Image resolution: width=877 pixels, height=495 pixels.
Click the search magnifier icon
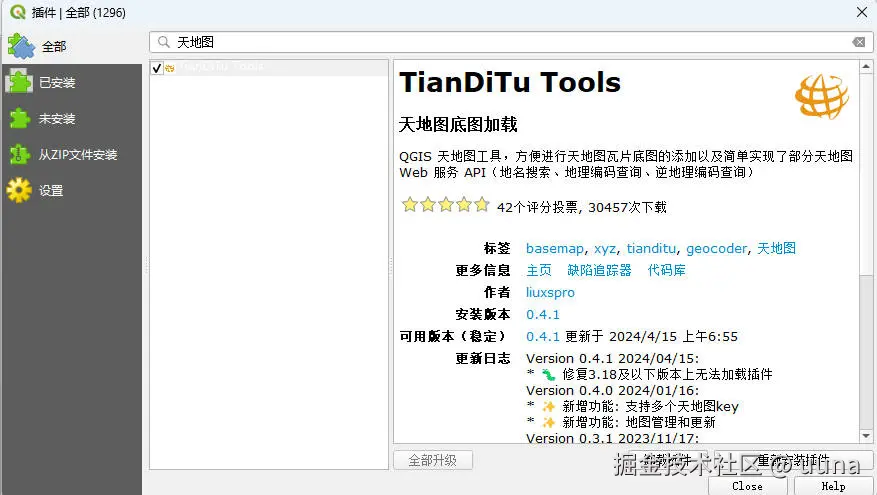click(163, 42)
